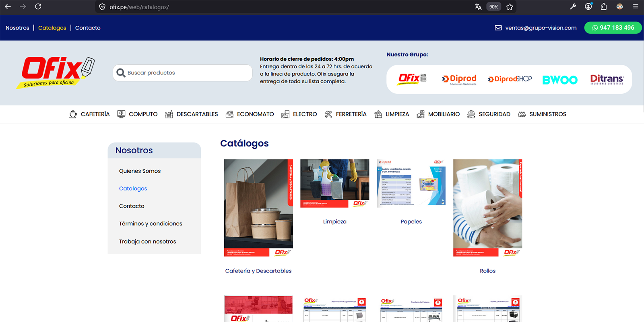Go back with the browser back arrow
The width and height of the screenshot is (644, 322).
click(x=8, y=6)
